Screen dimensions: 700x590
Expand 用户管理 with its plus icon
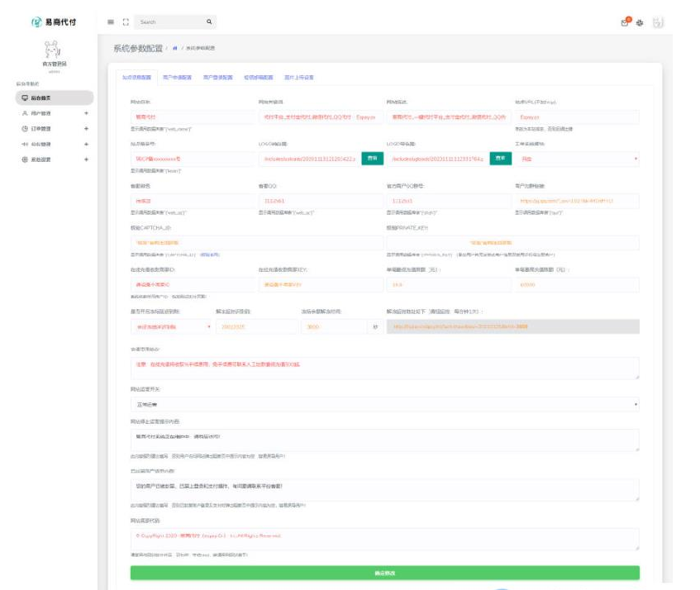tap(86, 113)
